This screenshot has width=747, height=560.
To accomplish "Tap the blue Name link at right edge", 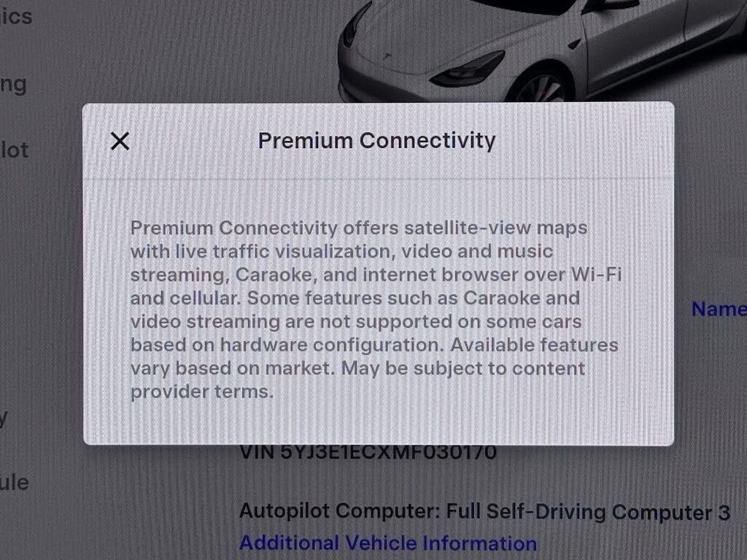I will (719, 309).
